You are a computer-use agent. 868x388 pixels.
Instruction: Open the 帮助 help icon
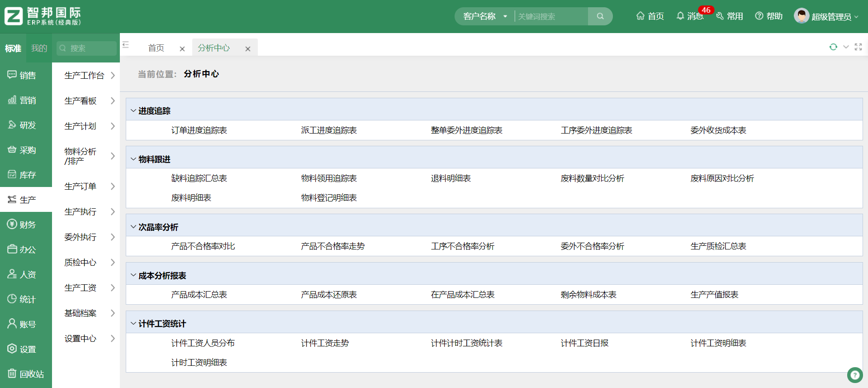point(759,16)
